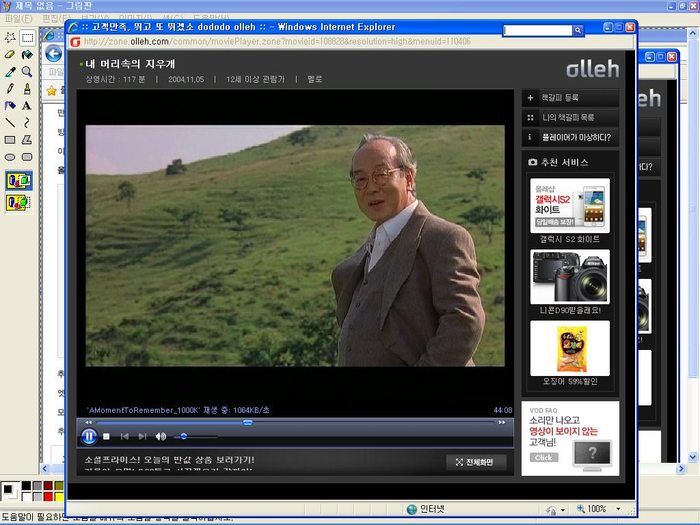This screenshot has width=700, height=525.
Task: Open the 니콘 D90 camera ad thumbnail
Action: pos(570,277)
